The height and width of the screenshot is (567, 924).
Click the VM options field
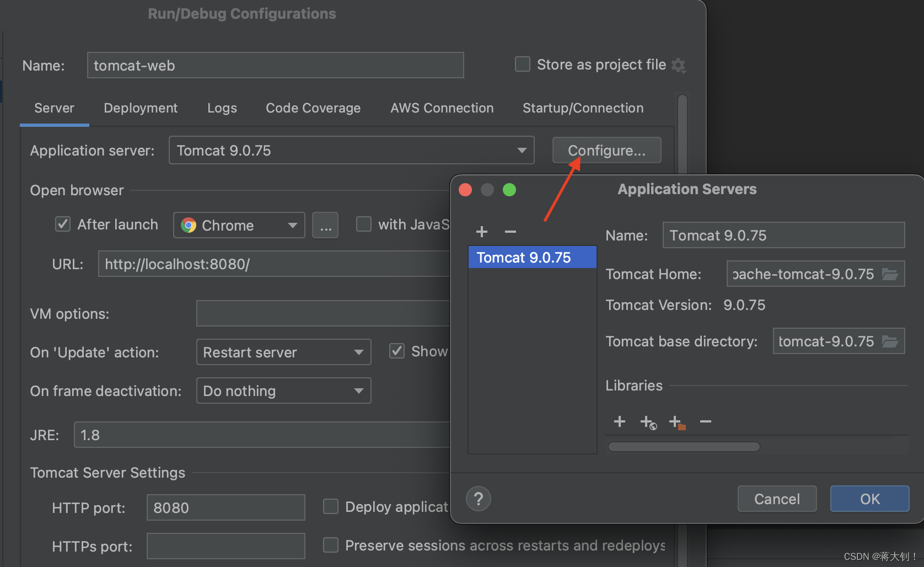coord(324,313)
